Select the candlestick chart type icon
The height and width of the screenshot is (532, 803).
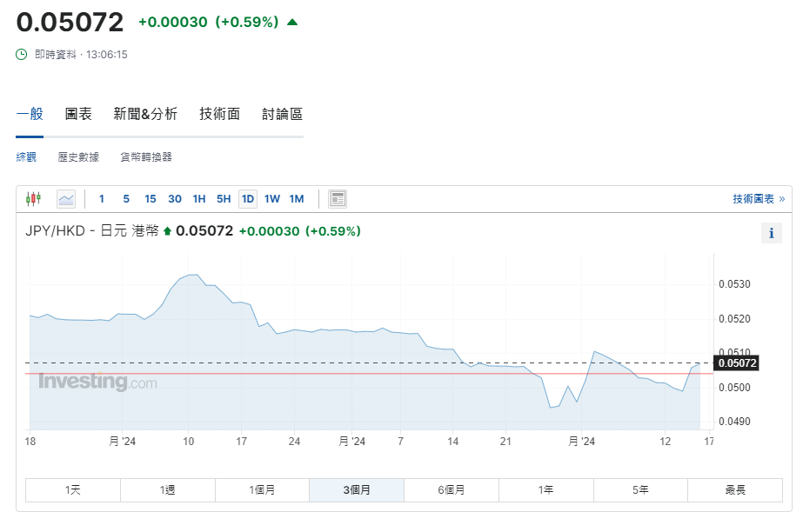click(x=35, y=198)
